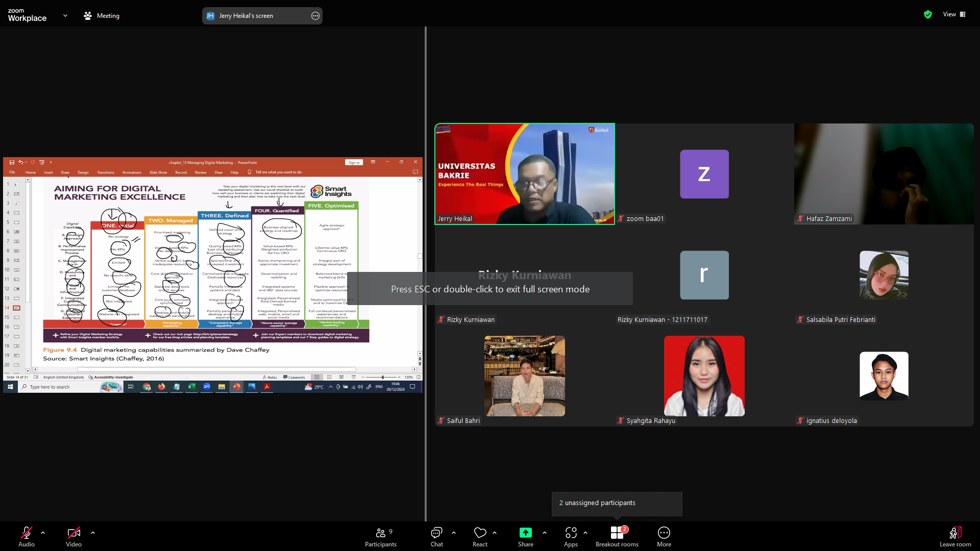Screen dimensions: 980x551
Task: Open the Insert ribbon tab in PowerPoint
Action: coord(48,172)
